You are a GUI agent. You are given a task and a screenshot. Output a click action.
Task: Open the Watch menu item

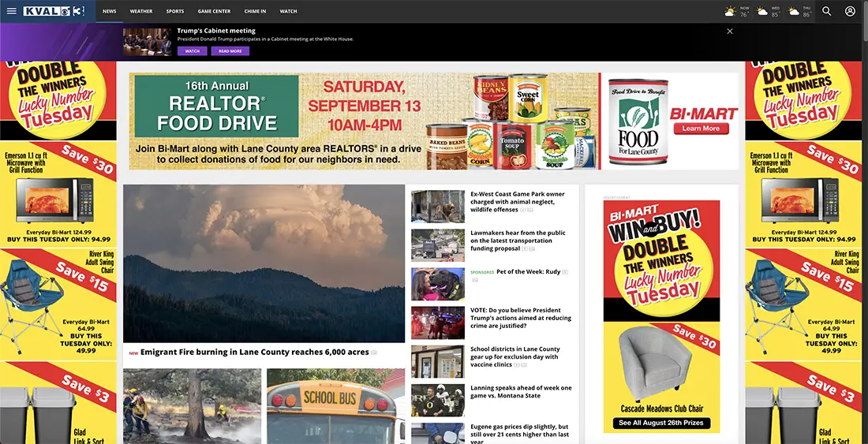tap(288, 11)
